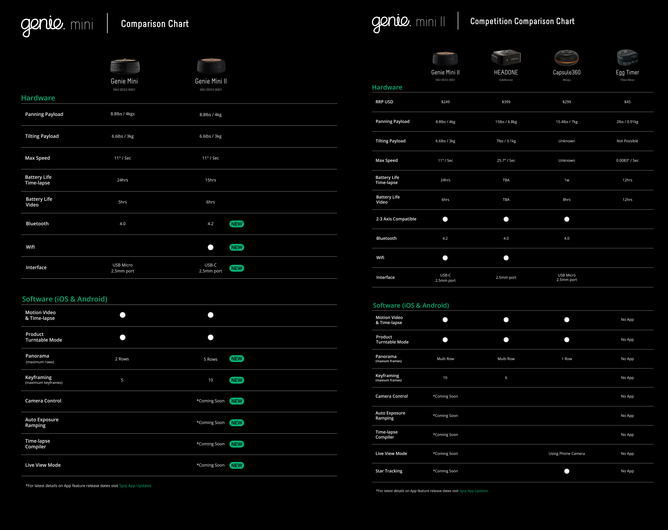Open Syrp App Updates link under Comparison Chart
The width and height of the screenshot is (668, 530).
pos(136,485)
